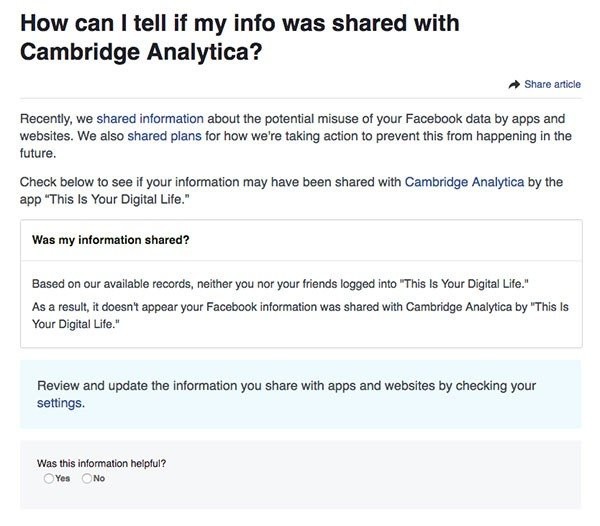This screenshot has width=600, height=526.
Task: Click the 'Yes' label text
Action: pos(62,478)
